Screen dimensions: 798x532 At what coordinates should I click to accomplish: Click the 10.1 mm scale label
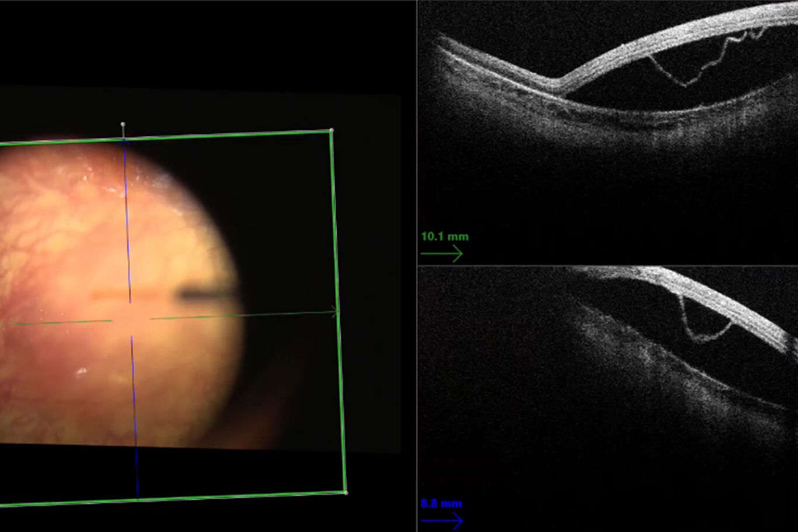point(445,237)
